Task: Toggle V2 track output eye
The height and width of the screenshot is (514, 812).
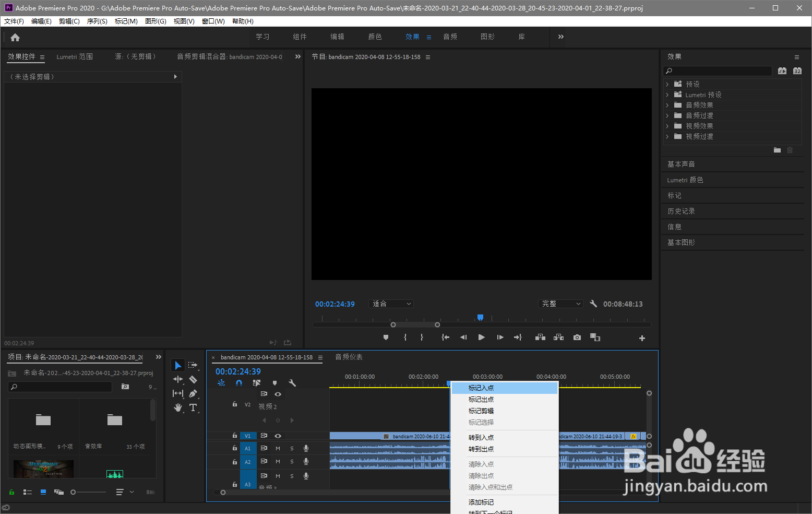Action: click(278, 394)
